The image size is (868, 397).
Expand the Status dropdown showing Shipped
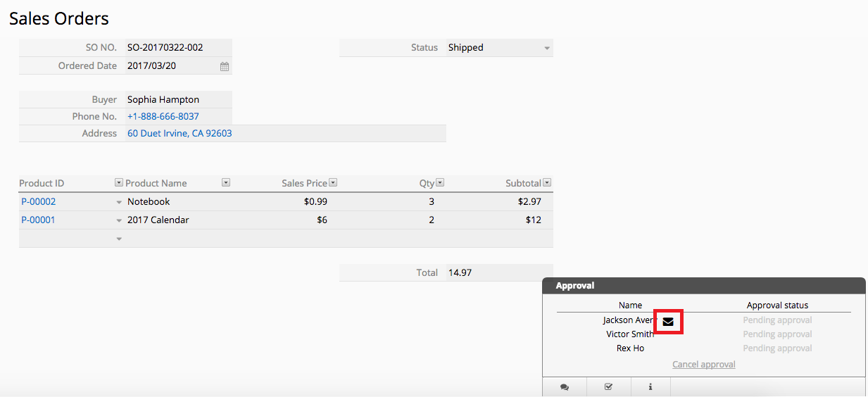[547, 49]
